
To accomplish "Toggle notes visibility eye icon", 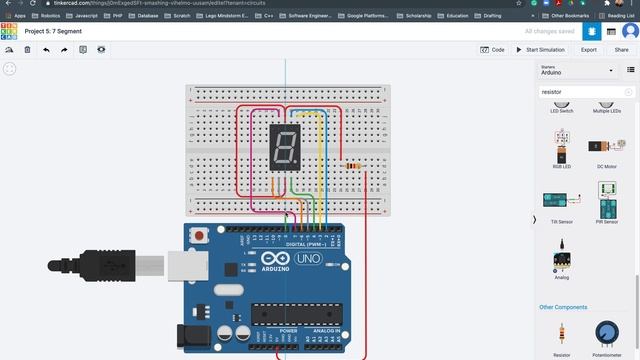I will point(101,50).
